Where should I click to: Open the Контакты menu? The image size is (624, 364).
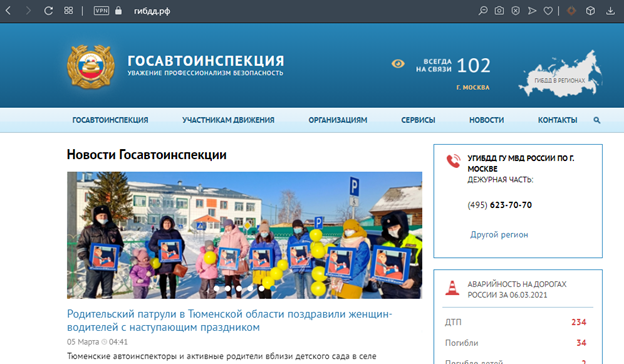click(557, 120)
